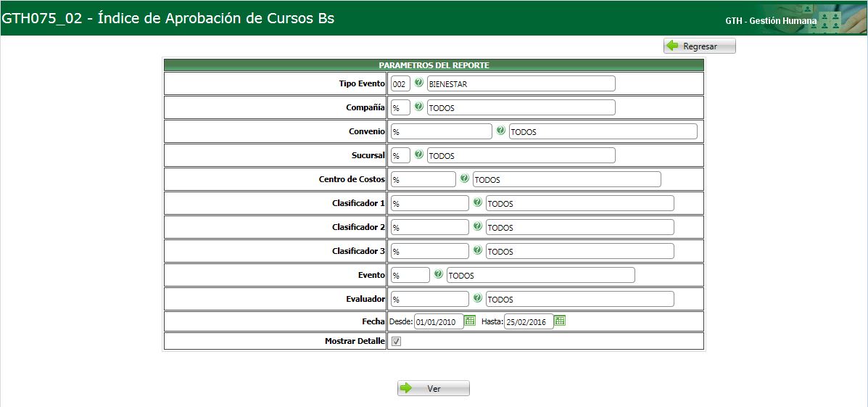
Task: Toggle the Mostrar Detalle checkbox
Action: [397, 341]
